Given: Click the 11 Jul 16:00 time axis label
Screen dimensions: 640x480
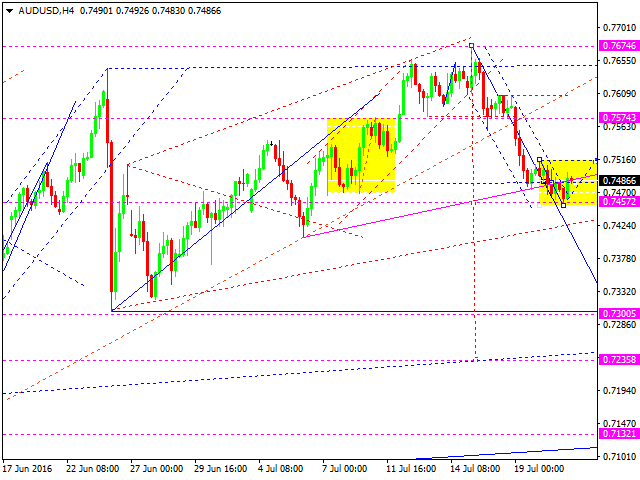Looking at the screenshot, I should [x=412, y=469].
